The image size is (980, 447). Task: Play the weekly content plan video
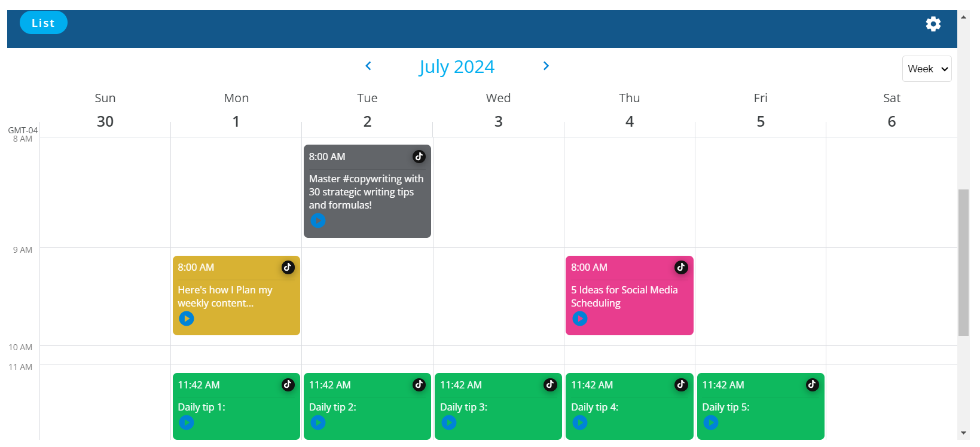coord(187,319)
